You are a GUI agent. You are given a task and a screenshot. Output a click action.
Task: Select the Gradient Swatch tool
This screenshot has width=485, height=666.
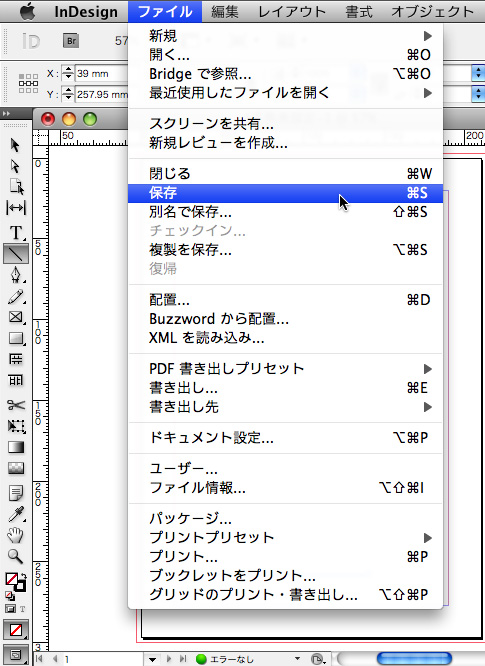16,447
